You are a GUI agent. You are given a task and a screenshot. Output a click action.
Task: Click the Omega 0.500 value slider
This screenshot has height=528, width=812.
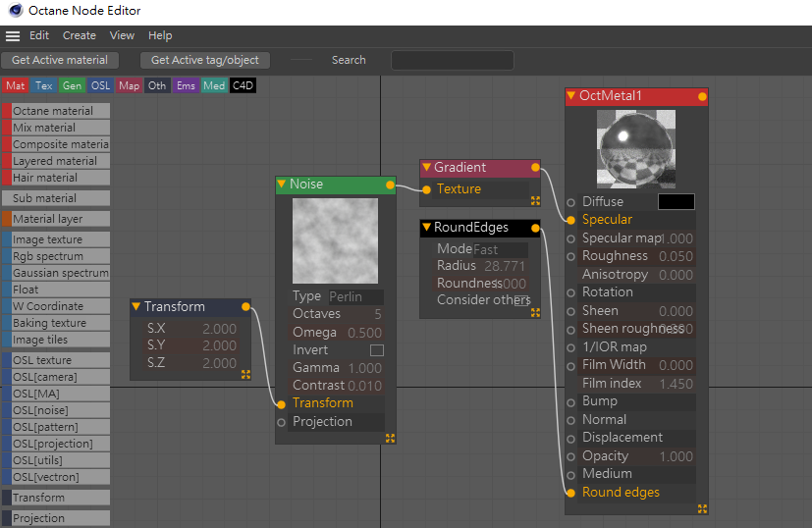[337, 333]
